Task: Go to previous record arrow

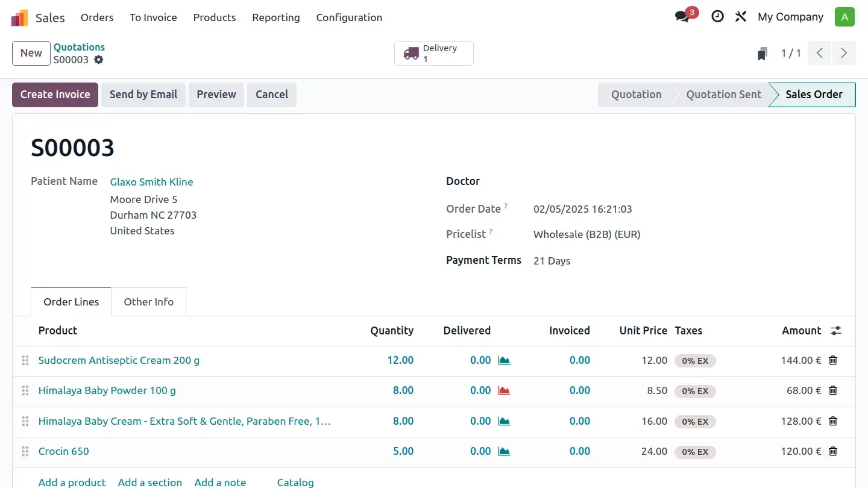Action: [820, 53]
